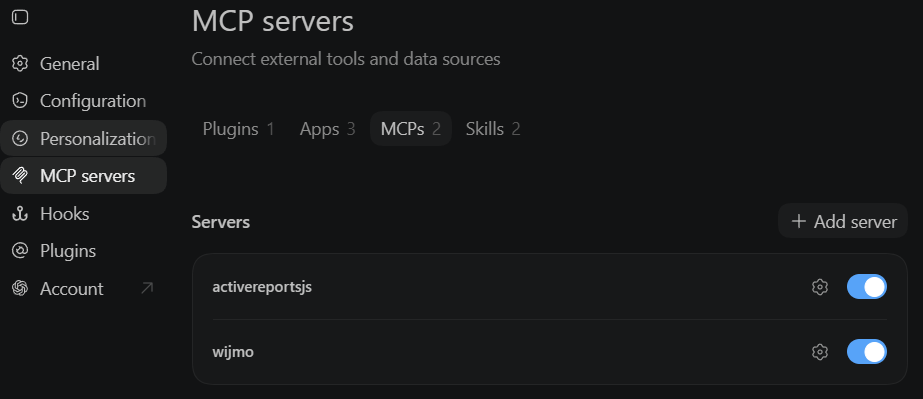Click the smiley icon beside Personalization
Viewport: 923px width, 399px height.
[x=20, y=139]
